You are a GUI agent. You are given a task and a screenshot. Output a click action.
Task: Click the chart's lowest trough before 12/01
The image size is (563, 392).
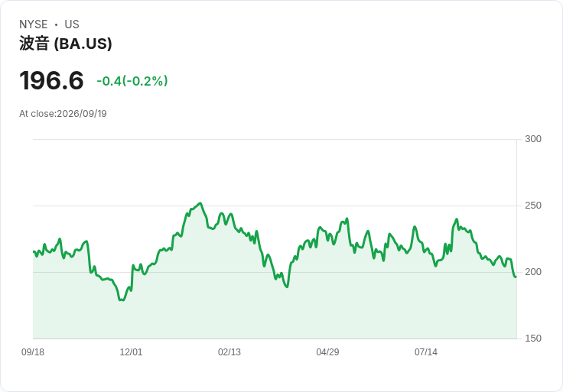tap(122, 300)
